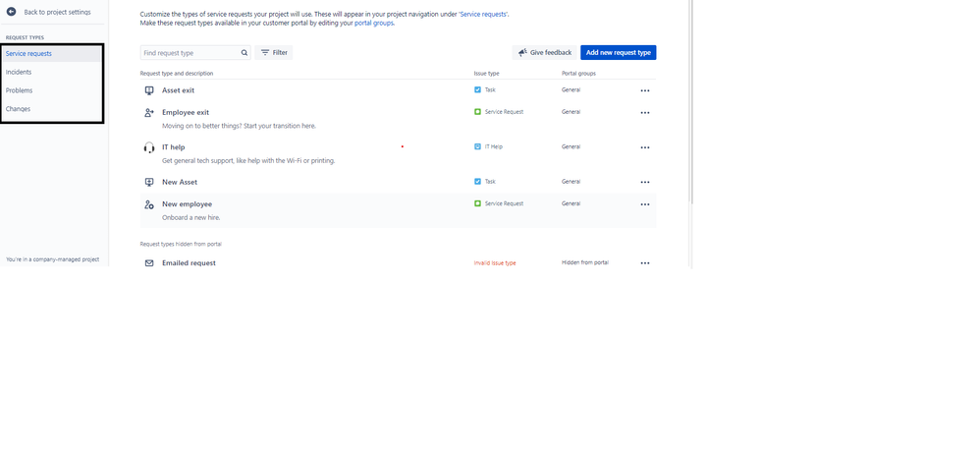The width and height of the screenshot is (980, 455).
Task: Click the Service Request icon for Employee exit
Action: click(477, 112)
